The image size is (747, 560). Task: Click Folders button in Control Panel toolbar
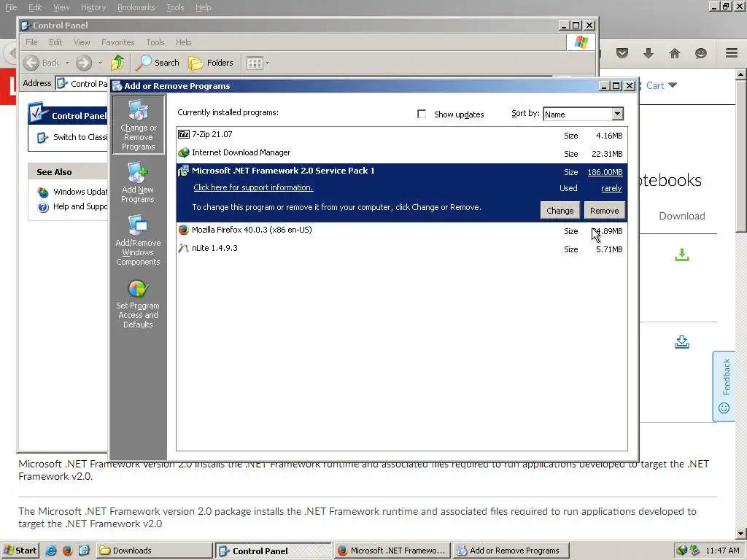click(x=211, y=63)
